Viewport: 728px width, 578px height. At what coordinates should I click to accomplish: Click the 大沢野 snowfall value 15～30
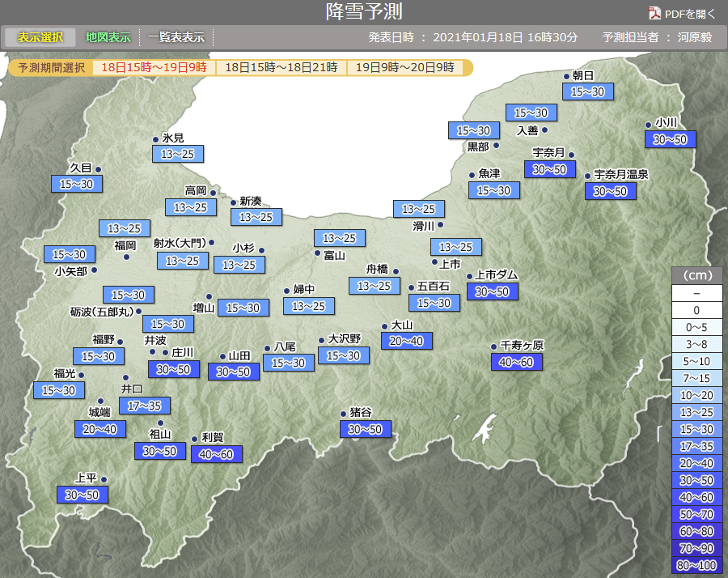click(344, 355)
